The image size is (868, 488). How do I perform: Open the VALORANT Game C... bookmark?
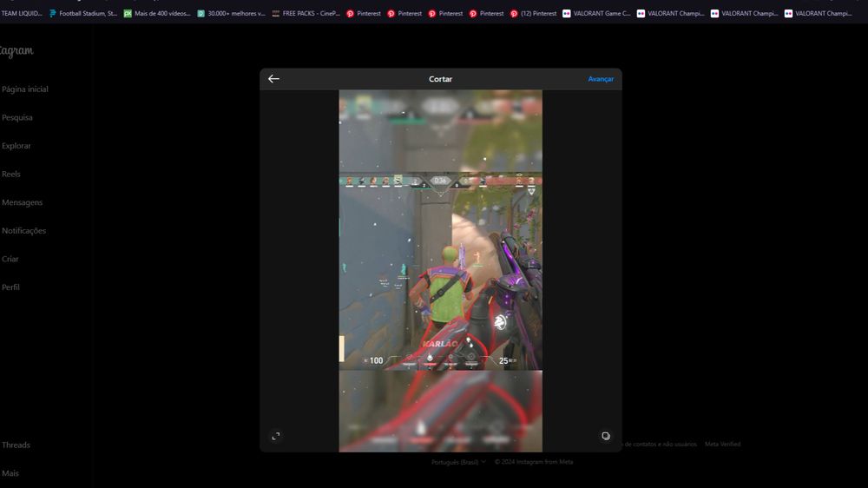pyautogui.click(x=596, y=13)
